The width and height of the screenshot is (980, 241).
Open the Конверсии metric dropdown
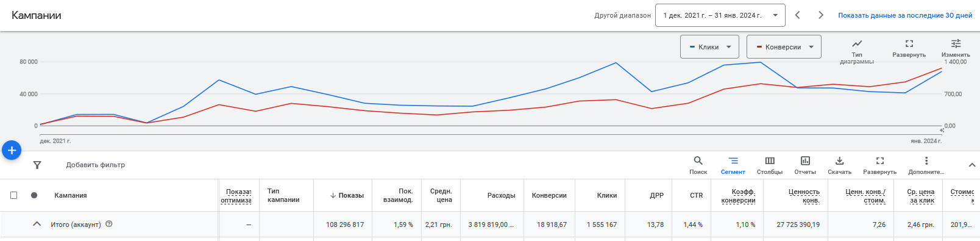[x=784, y=47]
